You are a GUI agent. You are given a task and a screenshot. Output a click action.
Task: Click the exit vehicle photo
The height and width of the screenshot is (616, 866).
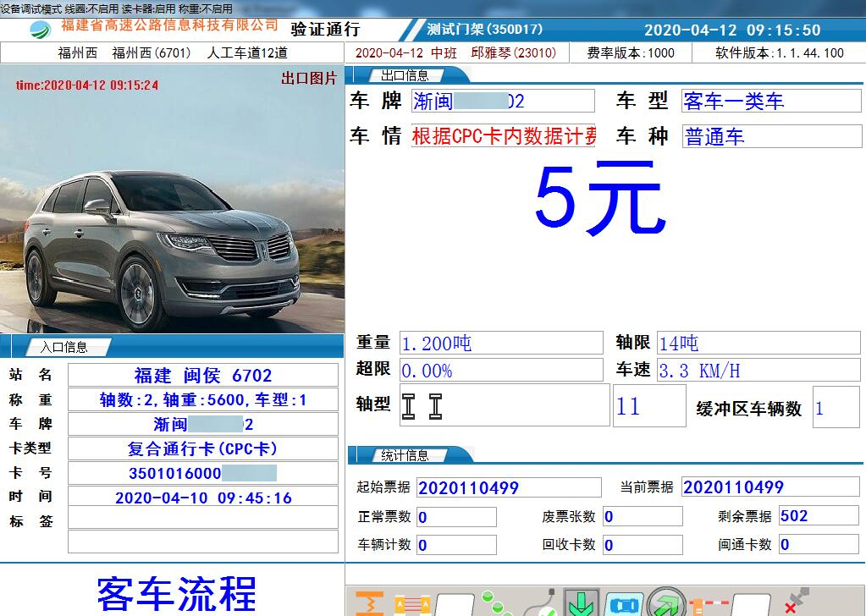(173, 200)
